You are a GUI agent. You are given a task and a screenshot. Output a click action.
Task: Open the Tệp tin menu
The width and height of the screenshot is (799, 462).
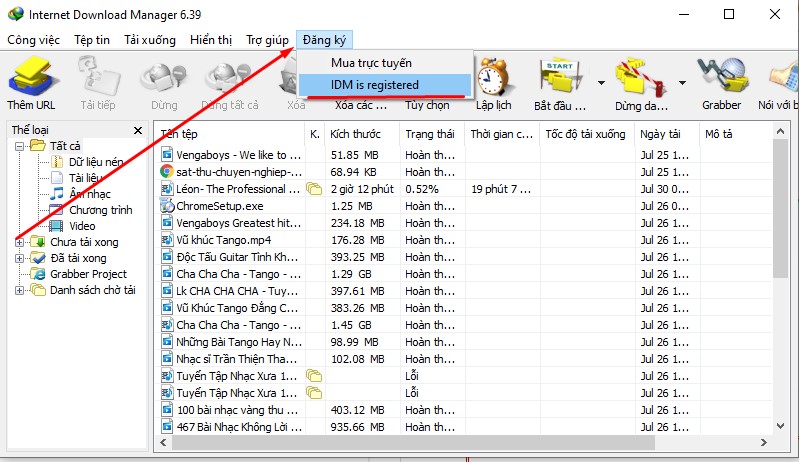[92, 40]
